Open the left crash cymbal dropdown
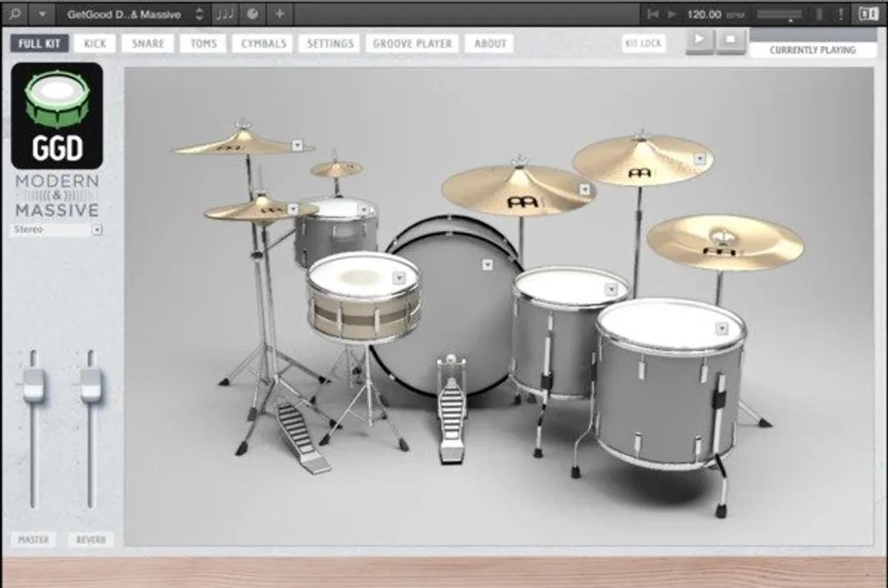Viewport: 888px width, 588px height. pos(298,146)
